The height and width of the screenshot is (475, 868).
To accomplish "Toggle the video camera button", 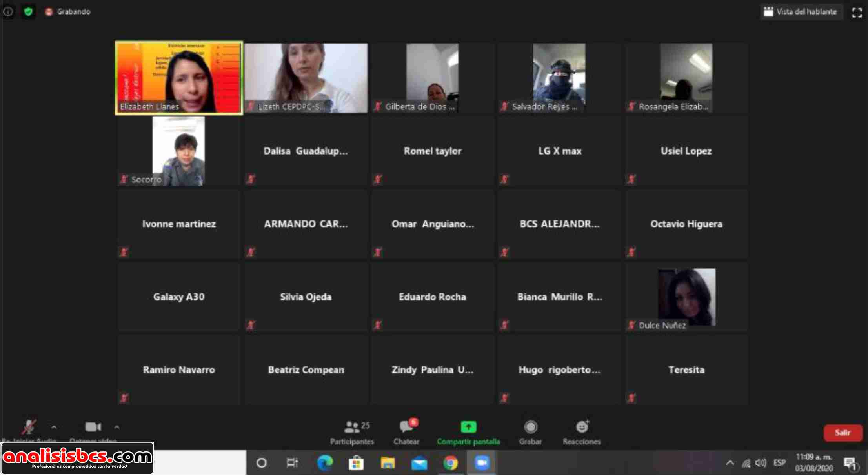I will click(93, 427).
